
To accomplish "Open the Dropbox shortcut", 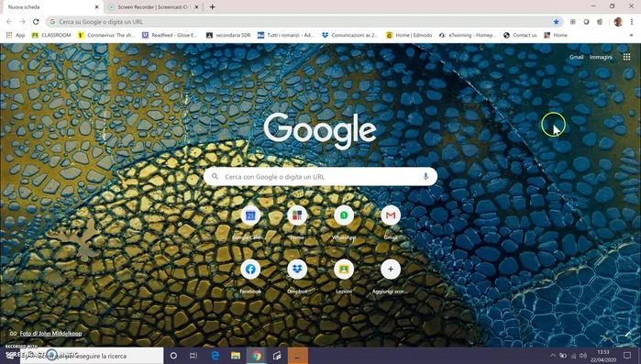I will pyautogui.click(x=297, y=270).
